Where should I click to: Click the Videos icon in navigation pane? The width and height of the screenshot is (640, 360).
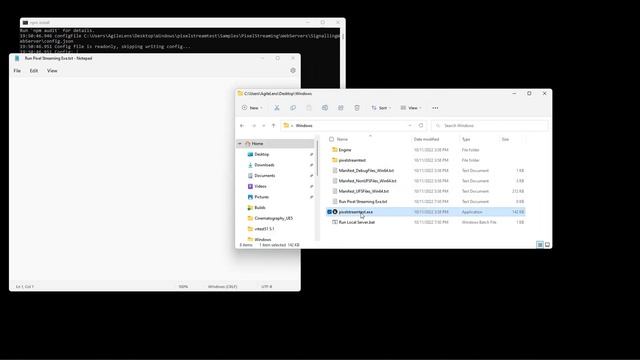[x=250, y=186]
